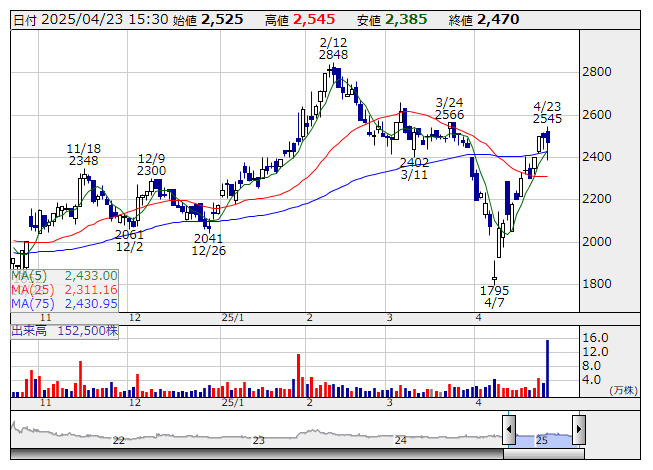
Task: Click the horizontal scrollbar thumb at bottom
Action: point(544,454)
